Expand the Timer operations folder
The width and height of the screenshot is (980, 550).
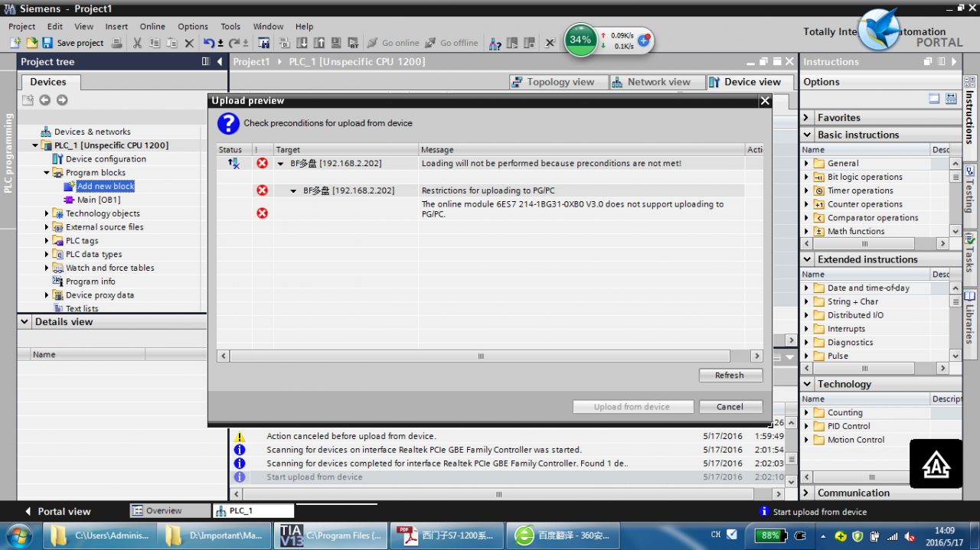point(806,190)
